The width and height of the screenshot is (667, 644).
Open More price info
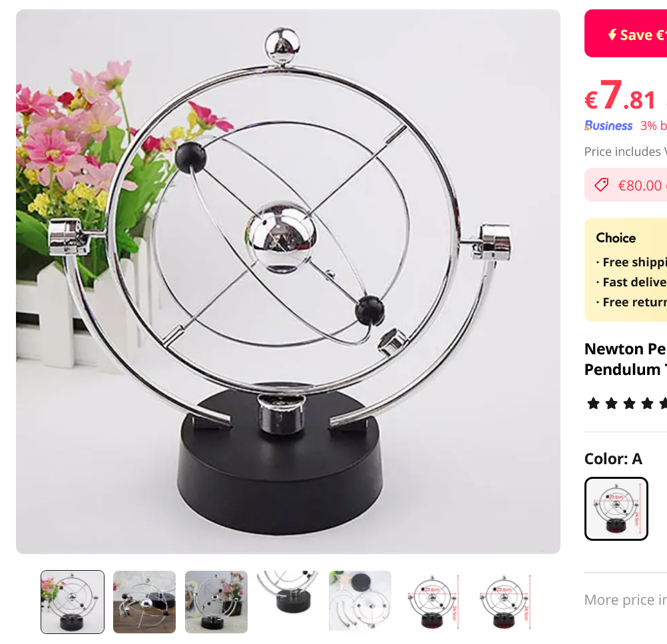point(625,599)
